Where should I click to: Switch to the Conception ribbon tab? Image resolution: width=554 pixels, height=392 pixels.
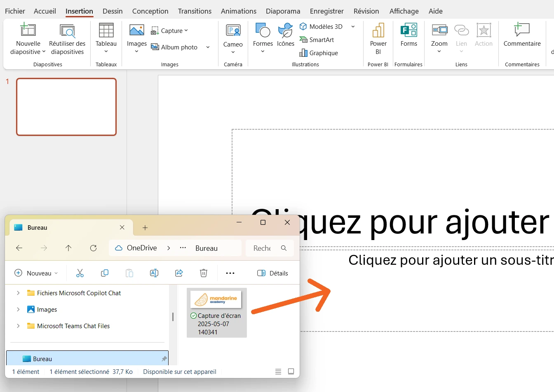point(150,11)
